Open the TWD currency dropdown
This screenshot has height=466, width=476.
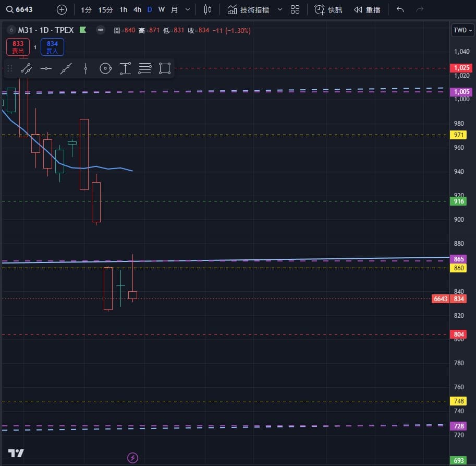pyautogui.click(x=462, y=30)
